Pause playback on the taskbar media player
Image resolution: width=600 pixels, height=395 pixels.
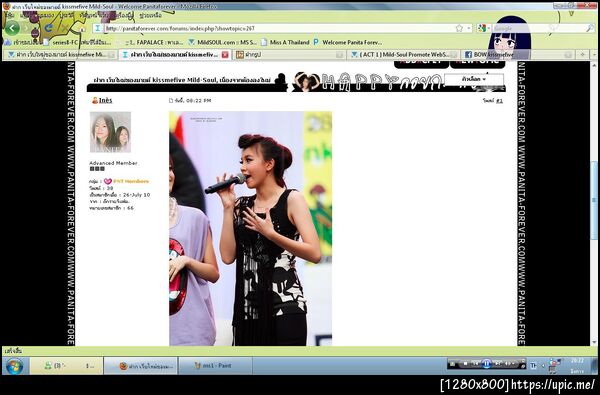click(486, 364)
